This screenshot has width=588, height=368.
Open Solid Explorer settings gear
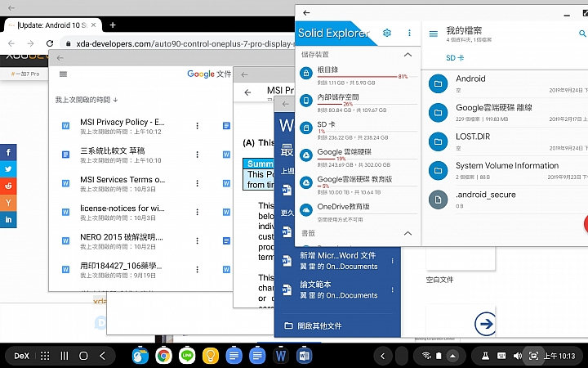[387, 33]
